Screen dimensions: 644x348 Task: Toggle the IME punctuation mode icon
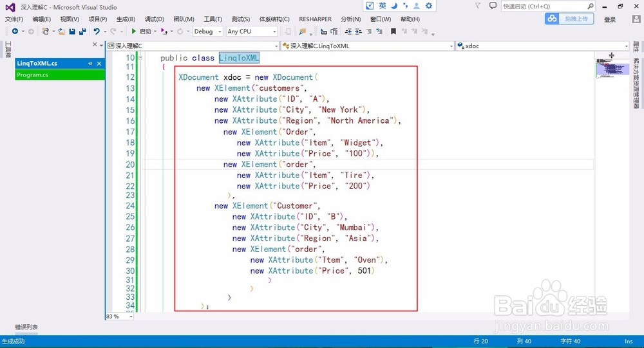pos(405,6)
